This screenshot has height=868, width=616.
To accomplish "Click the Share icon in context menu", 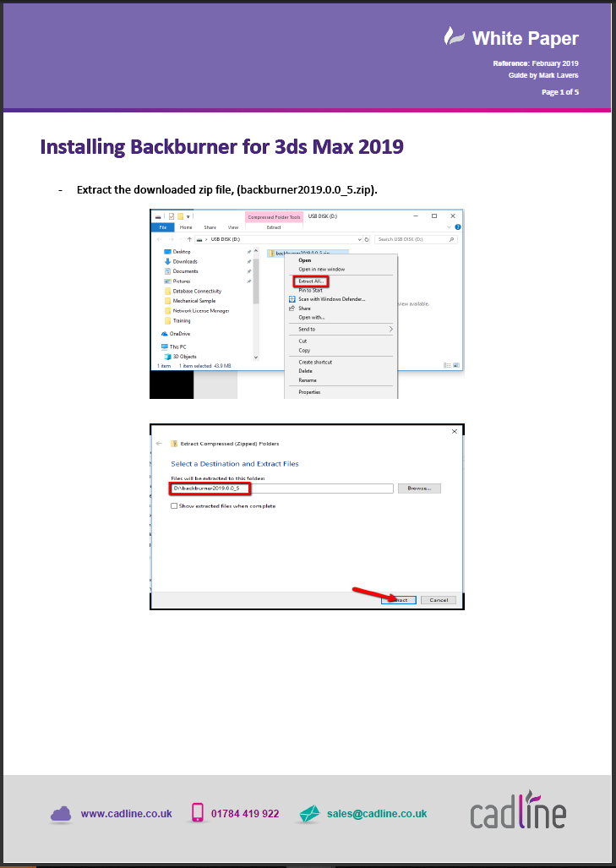I will click(292, 308).
